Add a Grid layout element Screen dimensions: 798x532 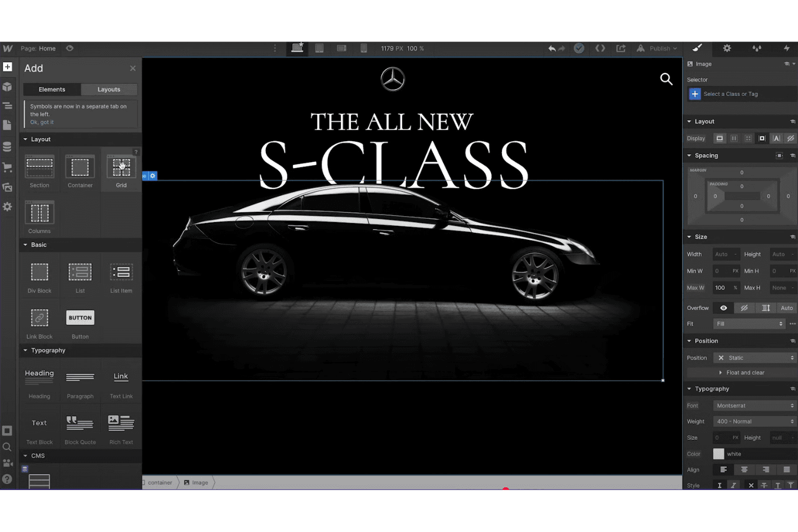(x=121, y=171)
